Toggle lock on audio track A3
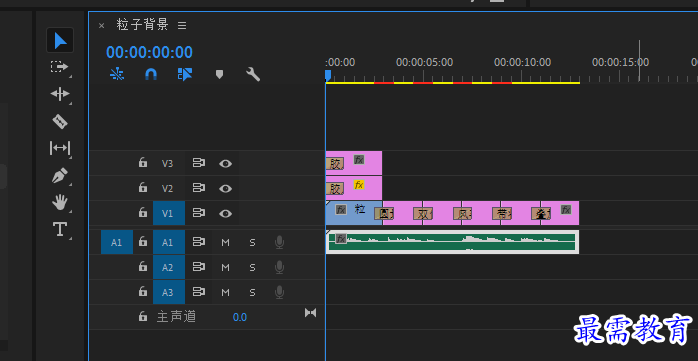This screenshot has width=698, height=361. pyautogui.click(x=142, y=292)
